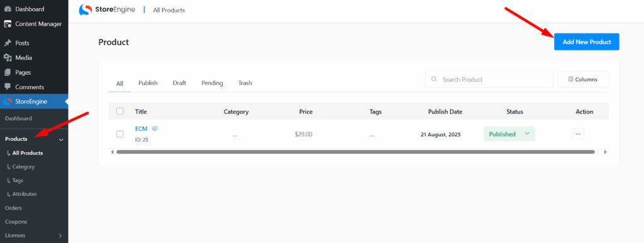This screenshot has height=243, width=644.
Task: Open the Attributes submenu item
Action: [25, 194]
